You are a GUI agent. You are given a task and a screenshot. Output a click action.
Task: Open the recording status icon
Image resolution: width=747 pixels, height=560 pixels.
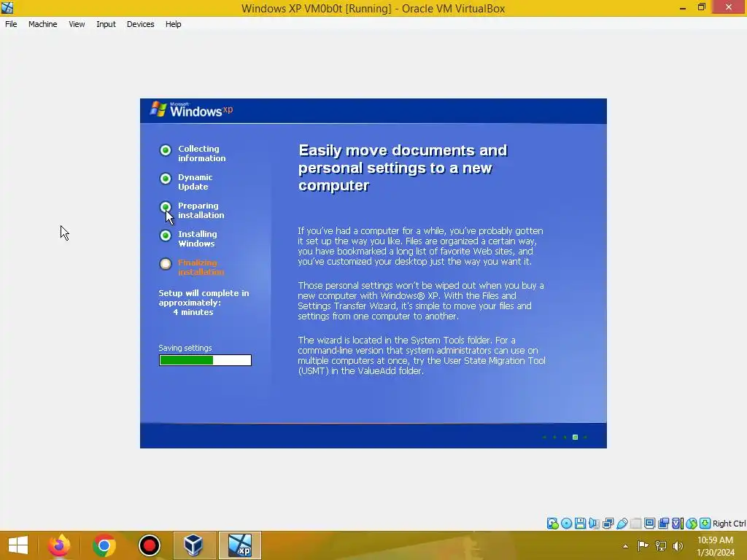663,524
